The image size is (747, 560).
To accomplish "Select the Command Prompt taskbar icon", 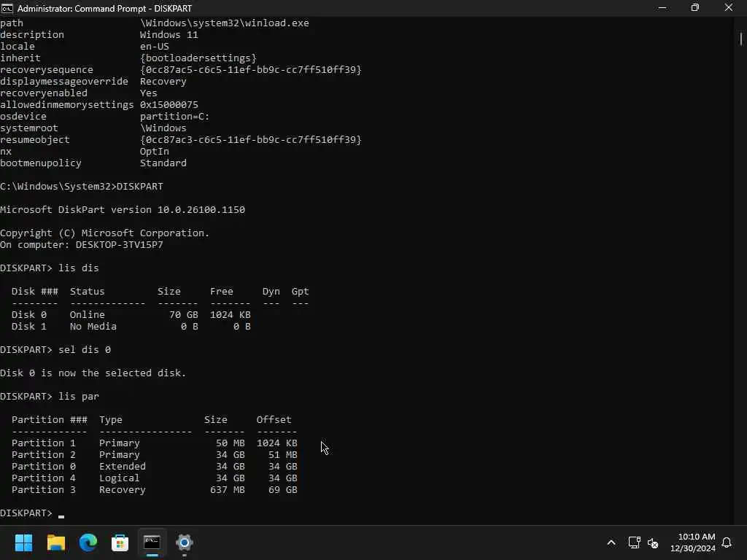I will tap(152, 542).
